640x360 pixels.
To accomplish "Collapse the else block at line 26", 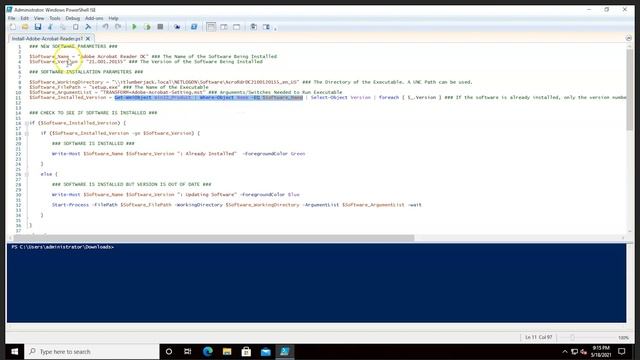I will pyautogui.click(x=27, y=174).
